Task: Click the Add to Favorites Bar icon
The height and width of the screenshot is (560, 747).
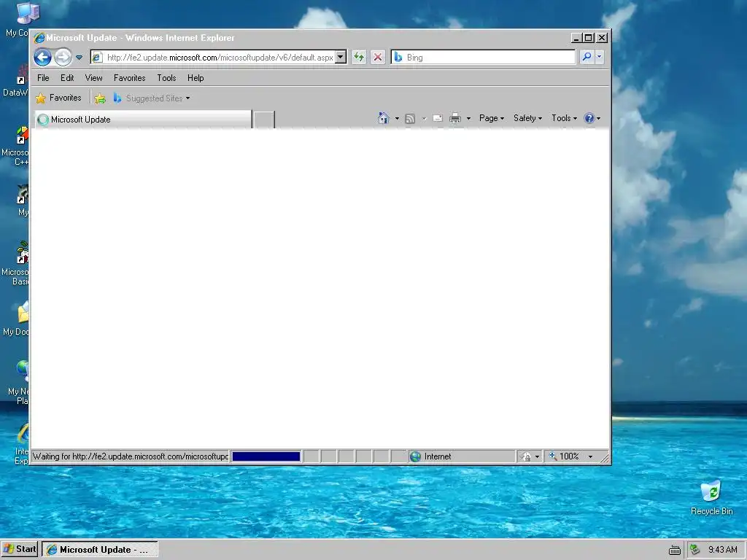Action: coord(100,98)
